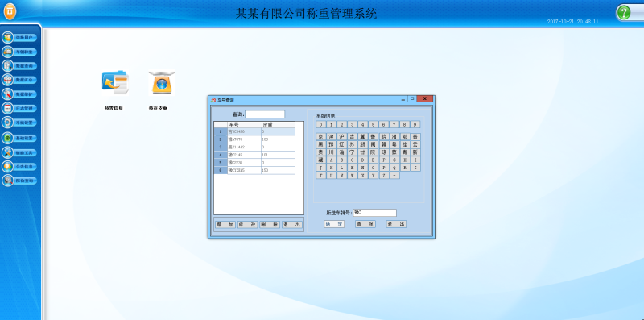644x320 pixels.
Task: Click the letter T key
Action: (321, 176)
